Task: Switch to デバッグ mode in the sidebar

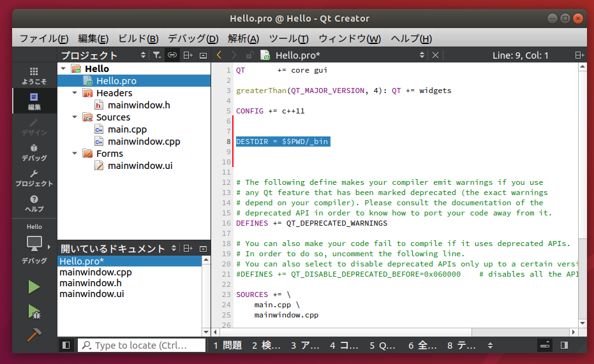Action: click(x=34, y=152)
